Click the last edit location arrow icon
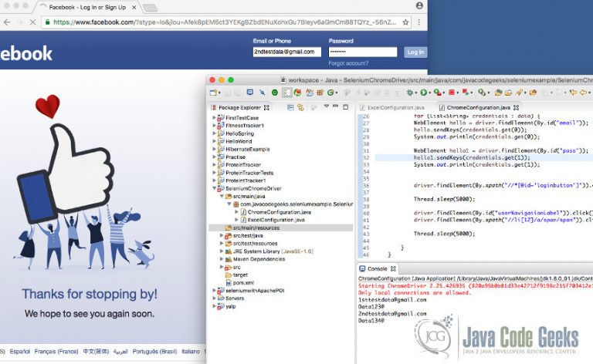The height and width of the screenshot is (364, 593). tap(574, 92)
